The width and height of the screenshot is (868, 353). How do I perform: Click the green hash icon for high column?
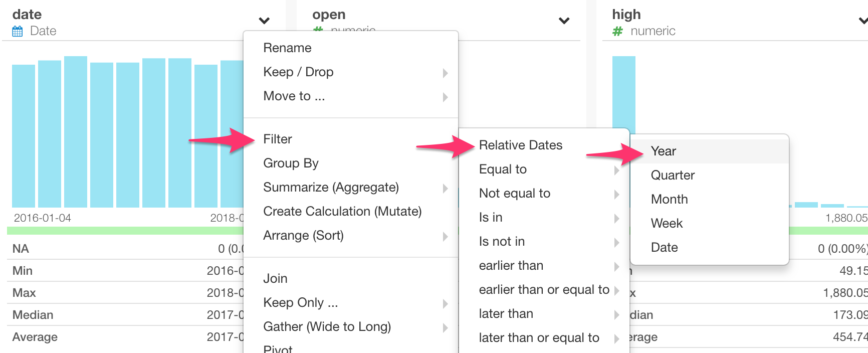click(617, 32)
